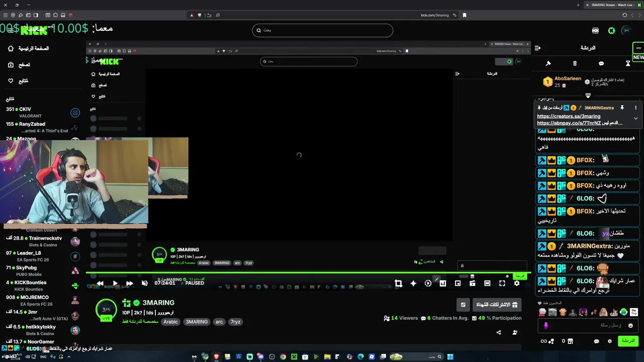Open profile avatar in top right
The width and height of the screenshot is (644, 362).
pyautogui.click(x=626, y=31)
